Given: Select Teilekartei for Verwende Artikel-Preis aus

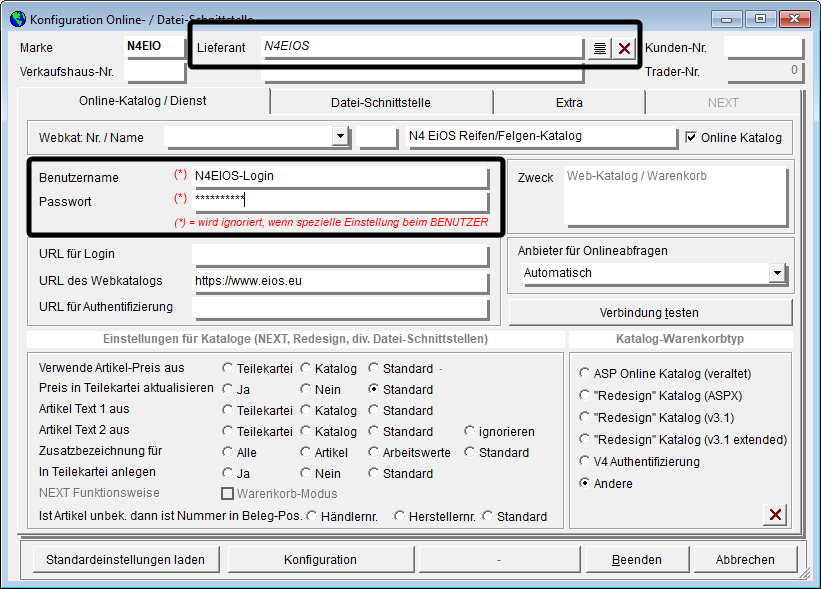Looking at the screenshot, I should point(227,368).
